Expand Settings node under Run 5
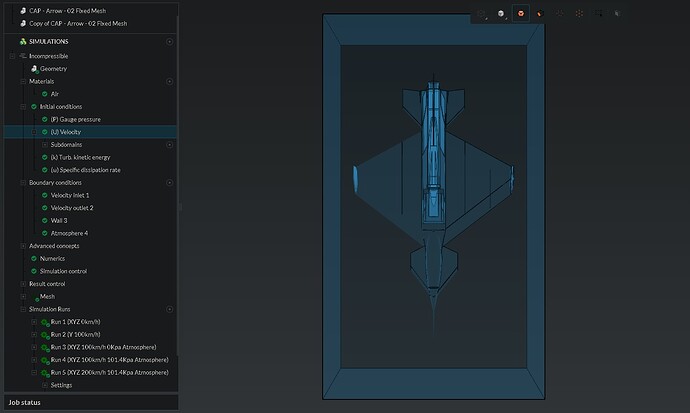Viewport: 690px width, 413px height. 44,385
